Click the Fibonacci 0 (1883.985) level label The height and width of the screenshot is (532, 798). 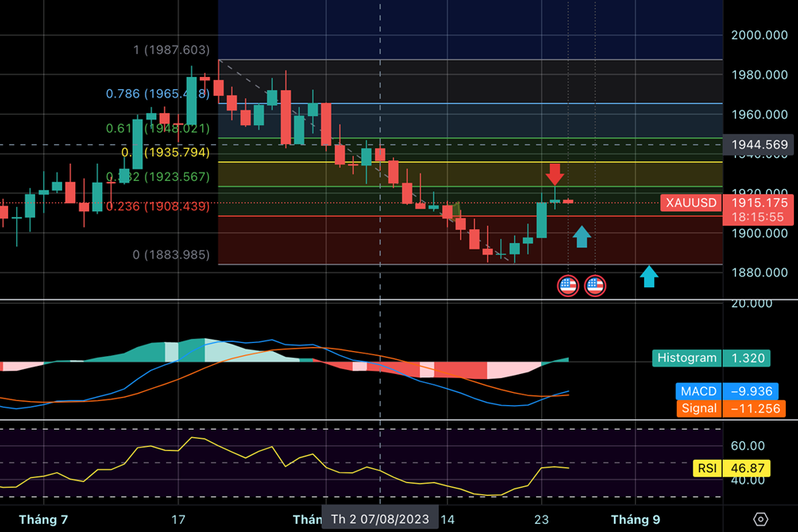[171, 255]
